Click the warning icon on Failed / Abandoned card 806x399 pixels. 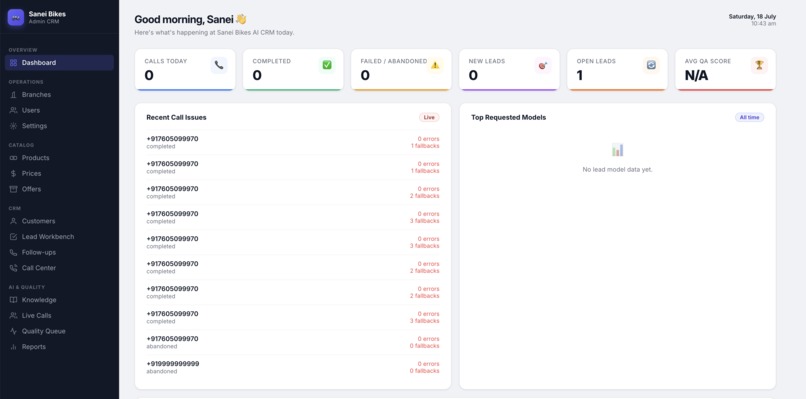click(x=435, y=65)
